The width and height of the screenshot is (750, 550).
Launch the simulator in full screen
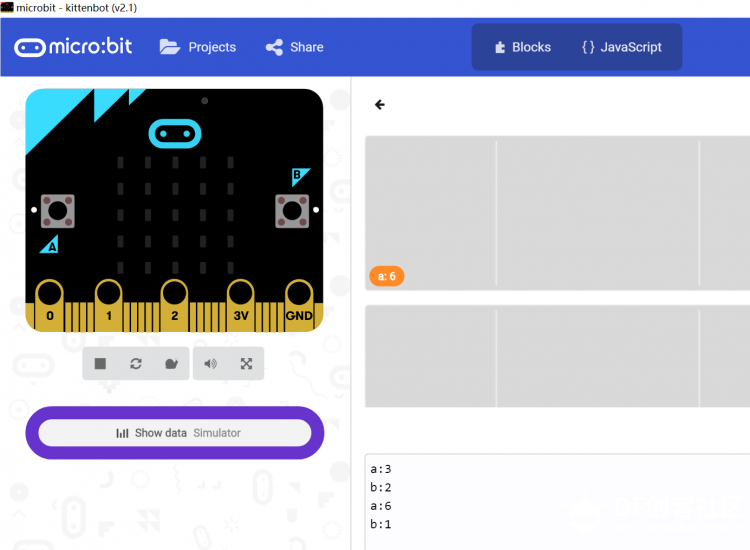pos(246,363)
